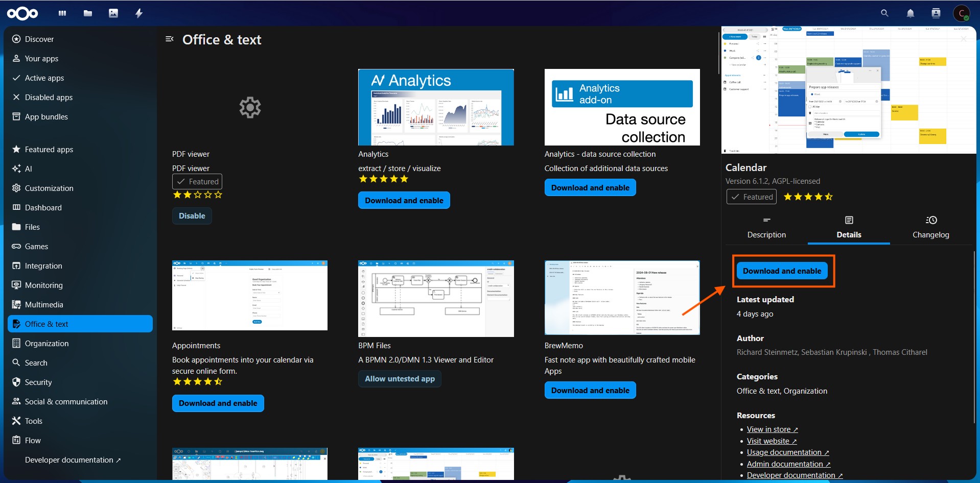Open the Dashboard icon in top bar
980x483 pixels.
(x=62, y=13)
